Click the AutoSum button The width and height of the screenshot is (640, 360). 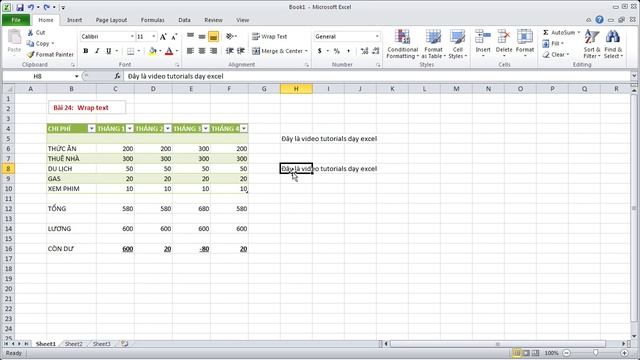tap(559, 32)
